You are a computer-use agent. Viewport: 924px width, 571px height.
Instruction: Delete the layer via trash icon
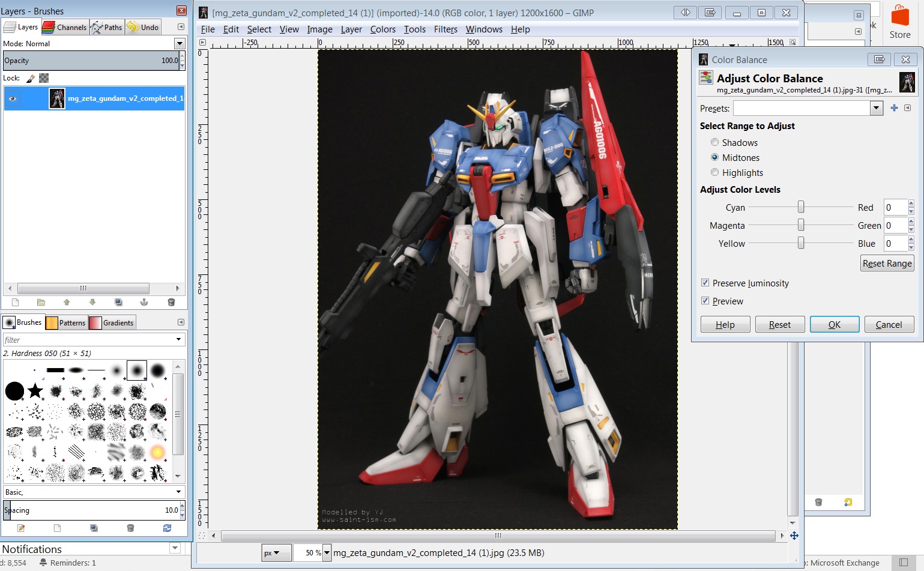pyautogui.click(x=171, y=303)
